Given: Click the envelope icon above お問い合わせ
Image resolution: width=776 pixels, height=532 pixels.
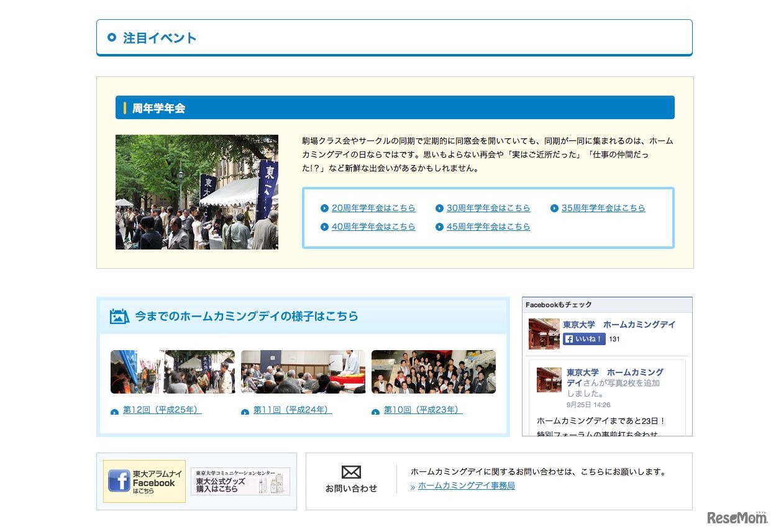Looking at the screenshot, I should 352,471.
